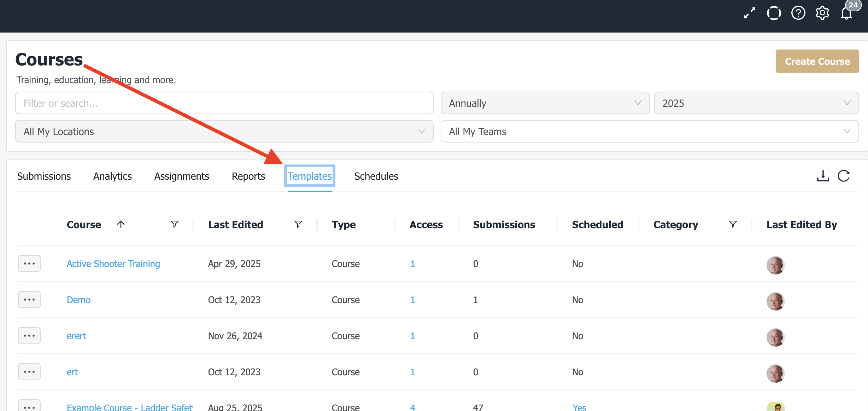This screenshot has width=868, height=411.
Task: Open the Active Shooter Training course link
Action: click(113, 264)
